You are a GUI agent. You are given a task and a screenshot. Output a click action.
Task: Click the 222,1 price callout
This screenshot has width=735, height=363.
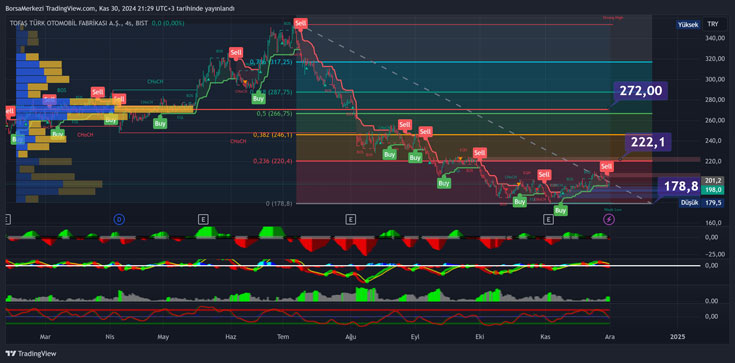[649, 142]
